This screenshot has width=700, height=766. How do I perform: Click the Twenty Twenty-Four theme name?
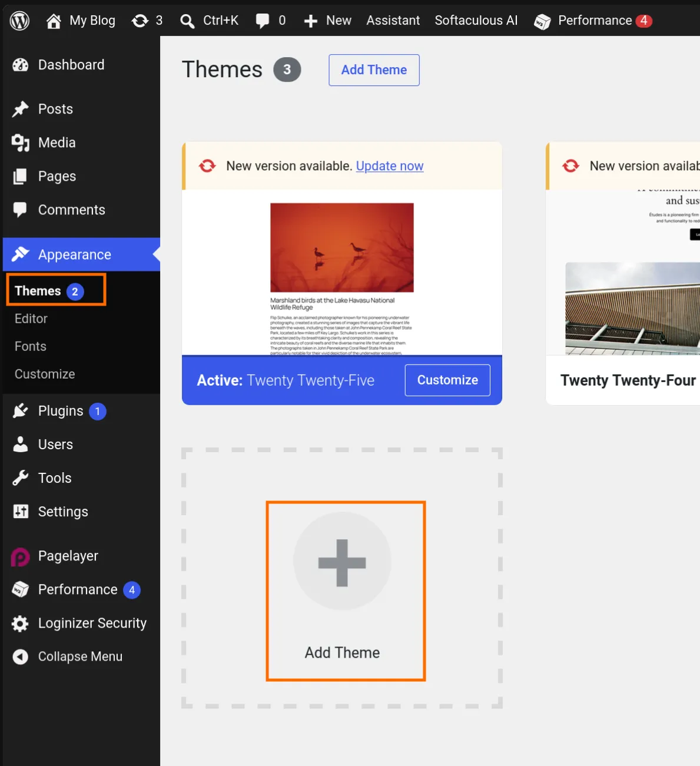click(x=628, y=380)
